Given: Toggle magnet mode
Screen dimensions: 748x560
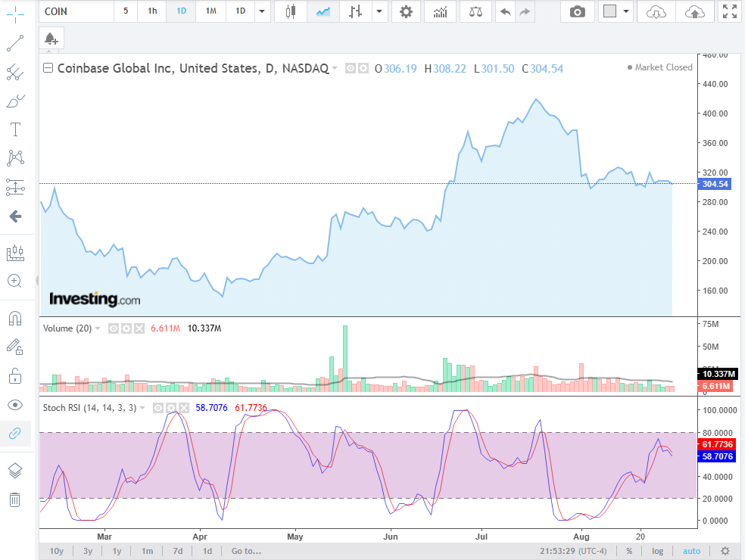Looking at the screenshot, I should click(x=15, y=318).
